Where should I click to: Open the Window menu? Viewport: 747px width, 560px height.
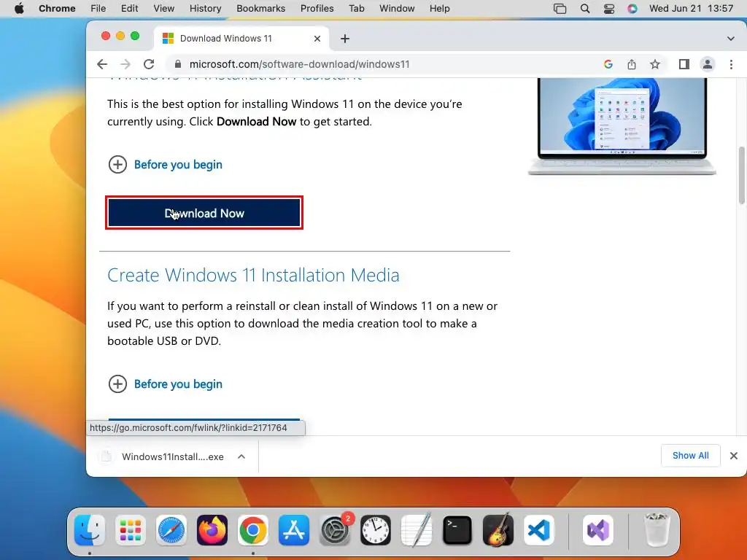(x=397, y=9)
